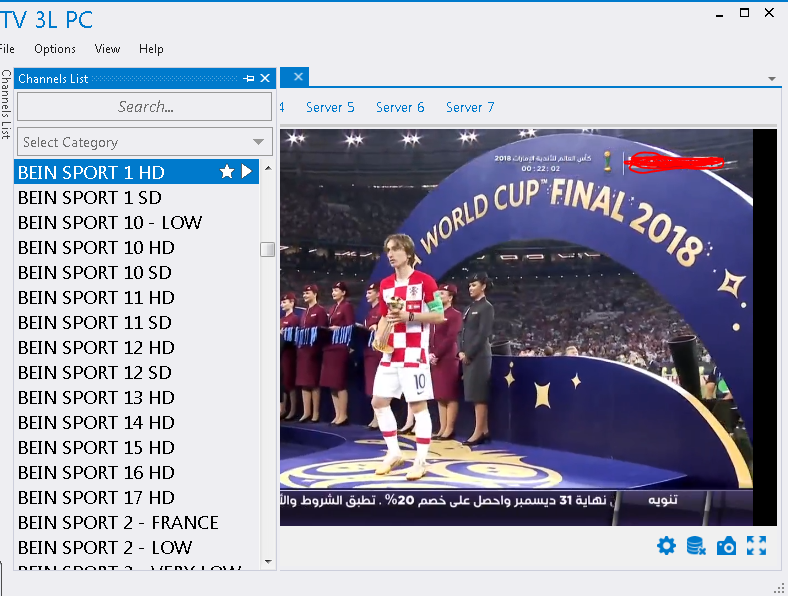Select channel BEIN SPORT 2 - FRANCE
Screen dimensions: 788x596
(136, 523)
